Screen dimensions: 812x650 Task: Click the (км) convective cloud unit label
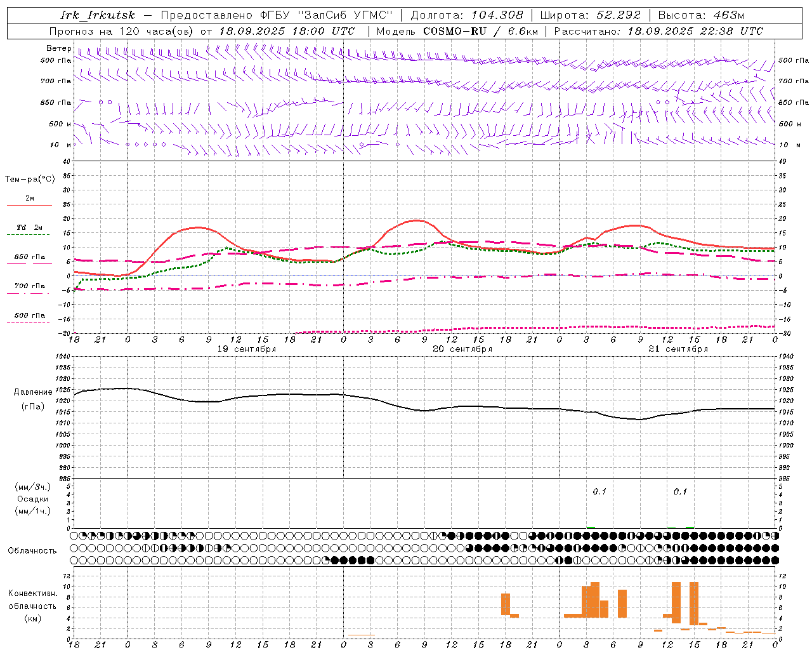click(33, 618)
